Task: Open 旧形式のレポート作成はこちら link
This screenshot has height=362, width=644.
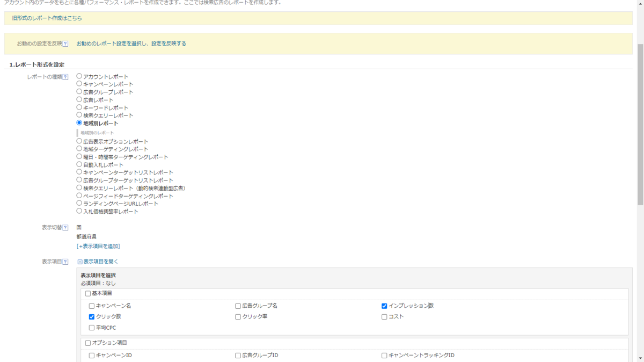Action: click(47, 18)
